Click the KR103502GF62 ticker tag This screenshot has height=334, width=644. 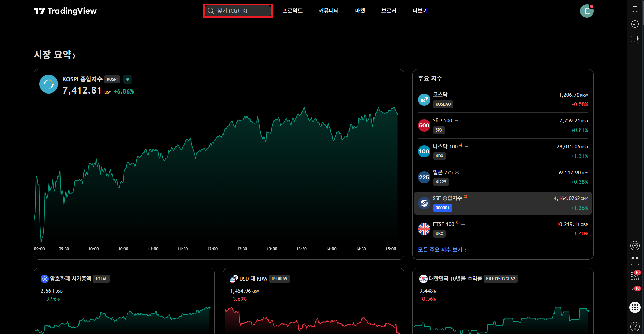tap(500, 279)
